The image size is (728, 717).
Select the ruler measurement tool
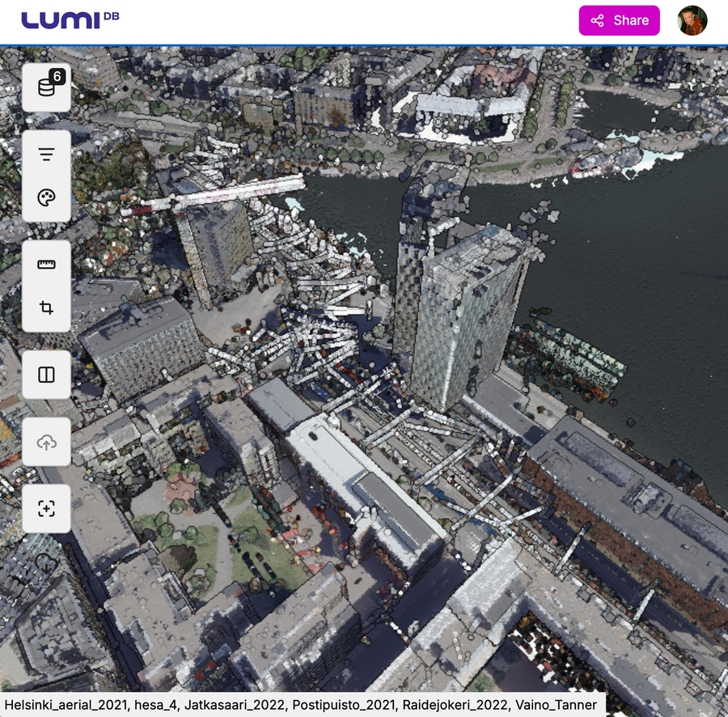coord(46,265)
